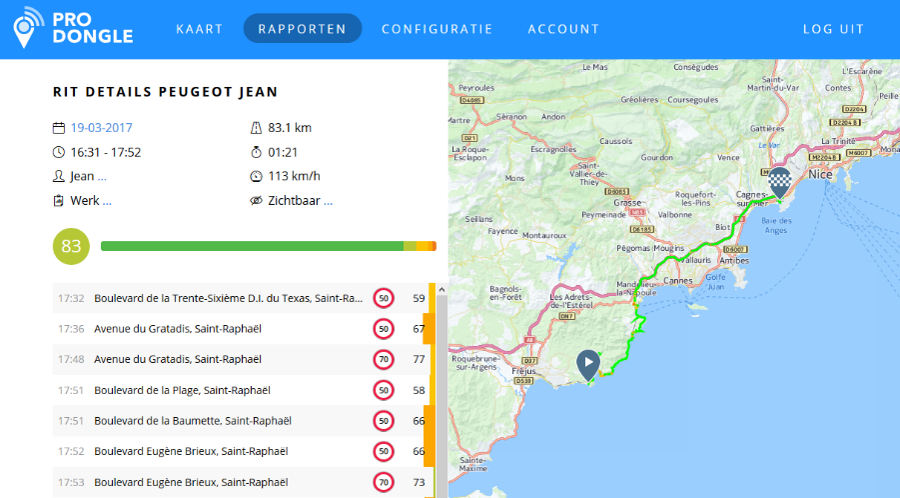Open the Kaart menu item
This screenshot has height=498, width=900.
pos(199,29)
